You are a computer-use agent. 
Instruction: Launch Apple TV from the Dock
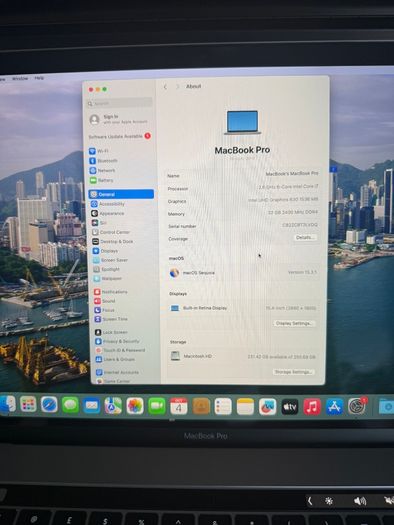[x=290, y=407]
